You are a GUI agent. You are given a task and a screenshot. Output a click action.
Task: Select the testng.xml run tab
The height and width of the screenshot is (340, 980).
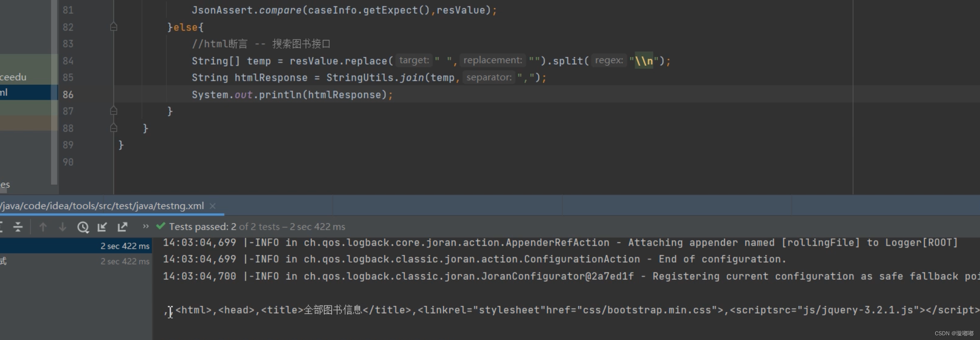102,206
